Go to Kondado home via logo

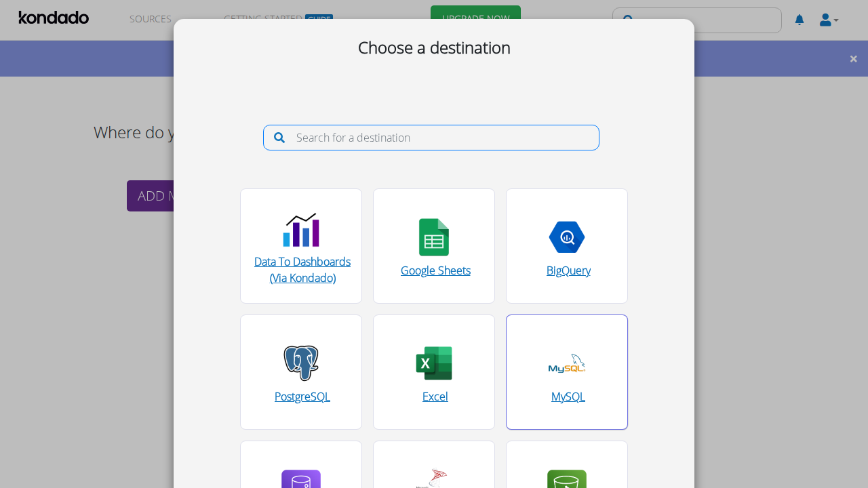(x=54, y=18)
